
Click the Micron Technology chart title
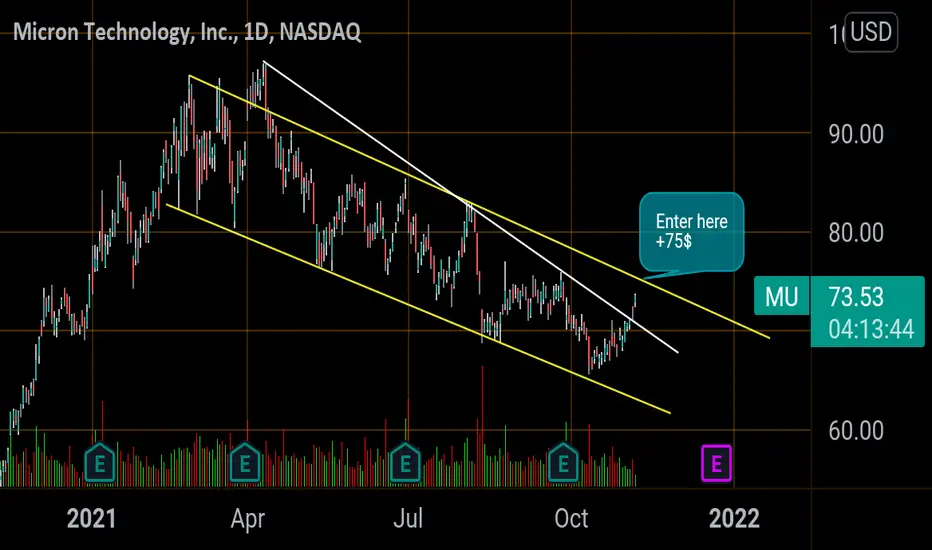tap(187, 32)
